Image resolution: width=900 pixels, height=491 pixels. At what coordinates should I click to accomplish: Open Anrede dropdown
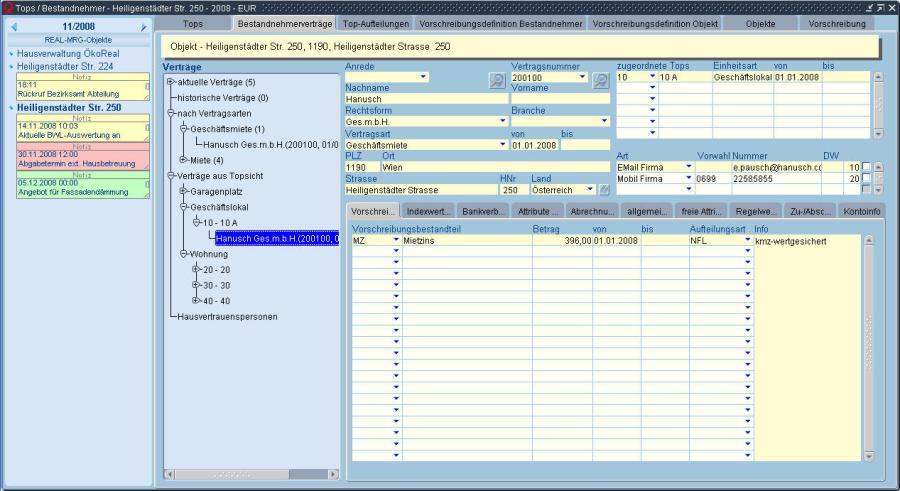pos(423,77)
